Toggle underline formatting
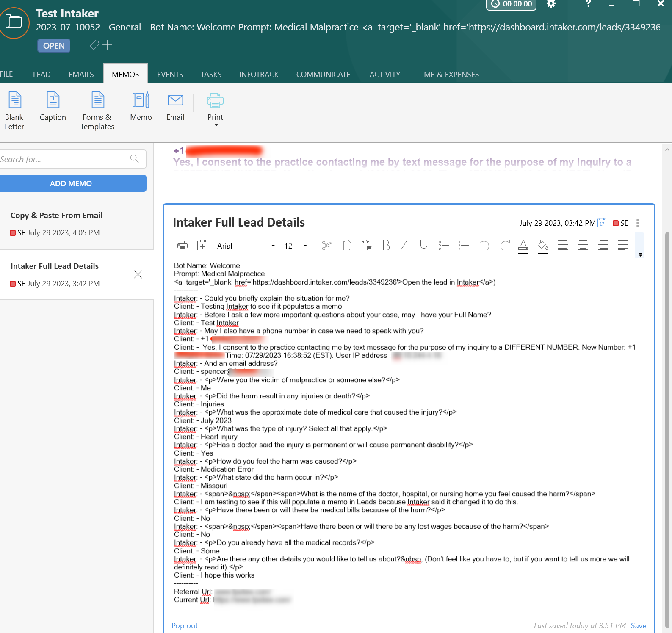Screen dimensions: 672x633 (423, 246)
